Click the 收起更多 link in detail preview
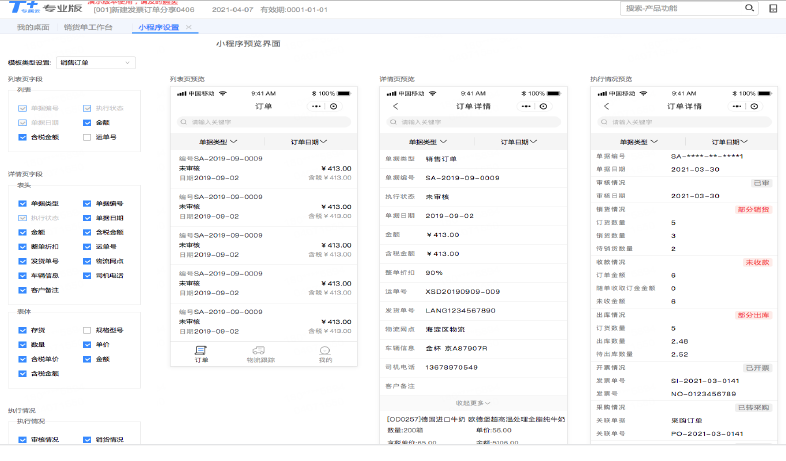Image resolution: width=786 pixels, height=461 pixels. 472,401
